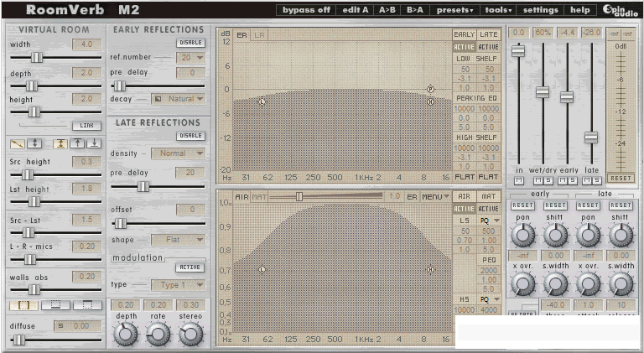Select the AIR tab on lower graph

(241, 197)
